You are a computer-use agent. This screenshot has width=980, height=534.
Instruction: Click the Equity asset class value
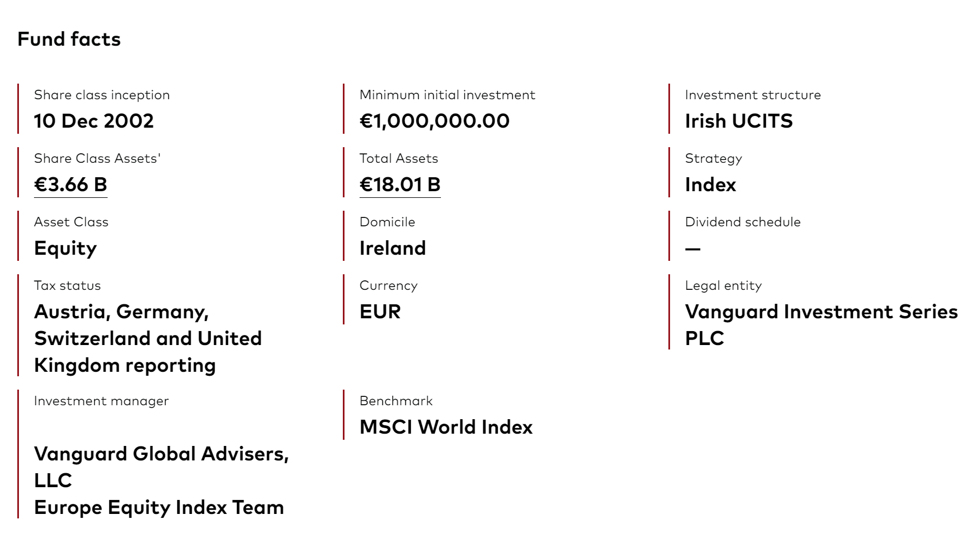[65, 248]
